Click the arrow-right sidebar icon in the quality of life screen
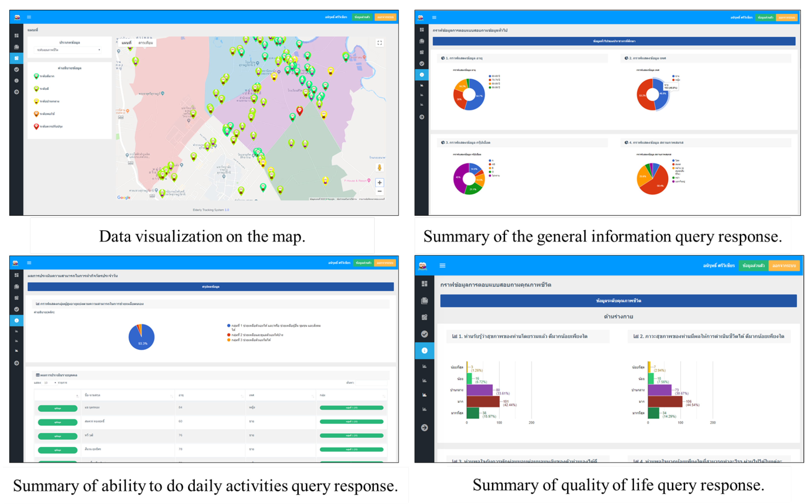The image size is (812, 504). point(424,428)
